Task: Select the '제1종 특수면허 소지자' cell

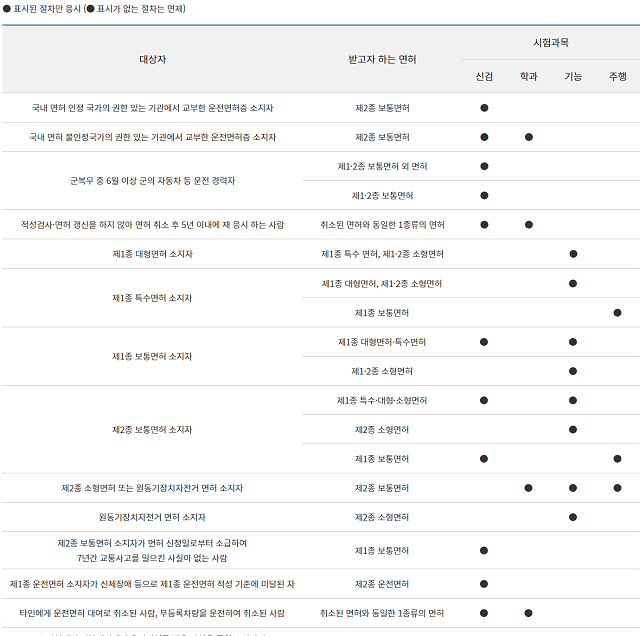Action: click(152, 298)
